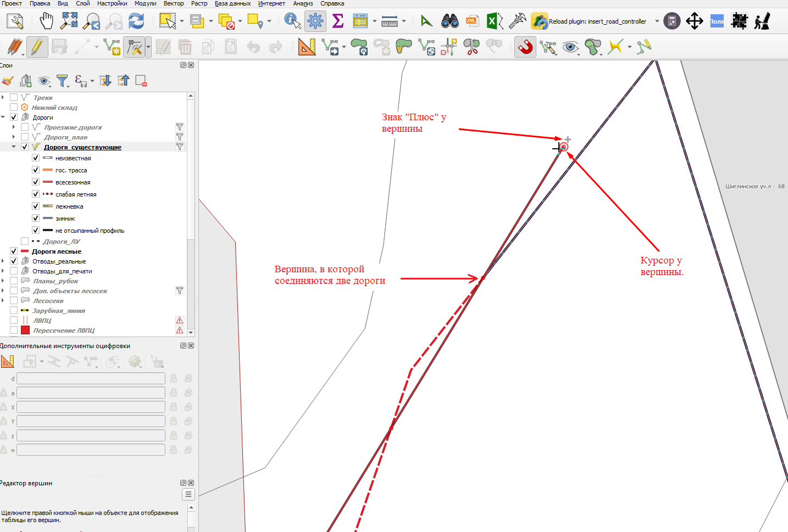The height and width of the screenshot is (532, 788).
Task: Select the Pan Map hand tool
Action: [x=47, y=21]
